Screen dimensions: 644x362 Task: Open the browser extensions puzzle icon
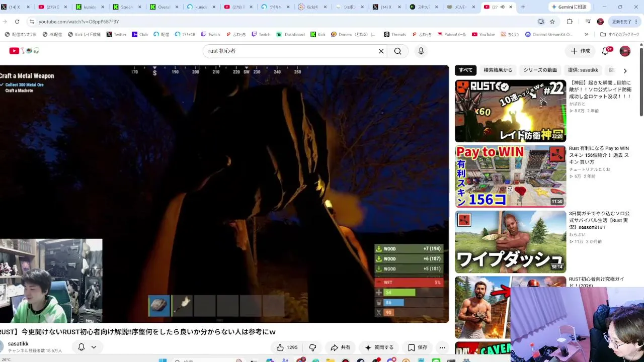pyautogui.click(x=570, y=22)
